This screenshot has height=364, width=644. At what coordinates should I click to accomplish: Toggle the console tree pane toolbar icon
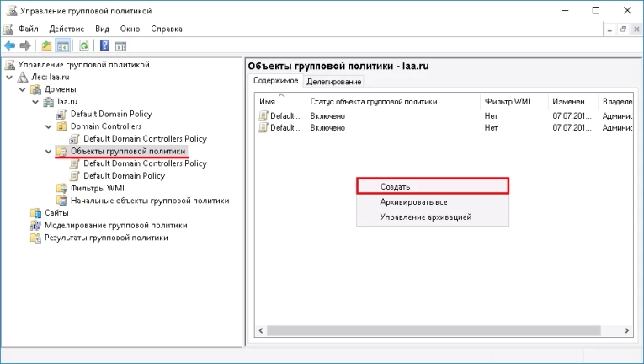coord(62,45)
